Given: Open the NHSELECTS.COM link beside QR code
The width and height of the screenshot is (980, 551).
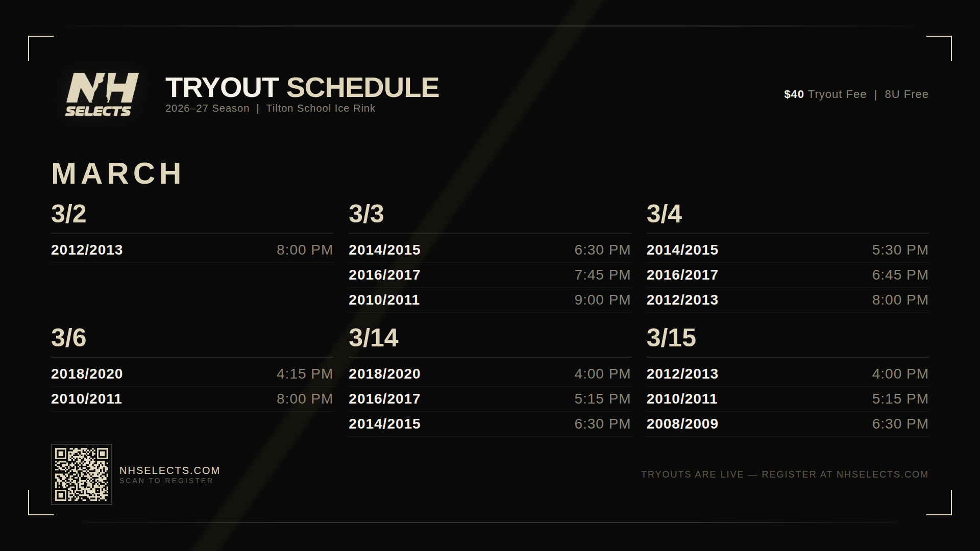Looking at the screenshot, I should [x=169, y=470].
